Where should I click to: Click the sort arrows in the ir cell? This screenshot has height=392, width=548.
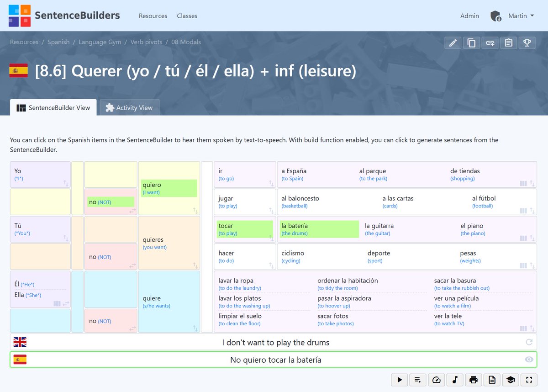point(271,183)
